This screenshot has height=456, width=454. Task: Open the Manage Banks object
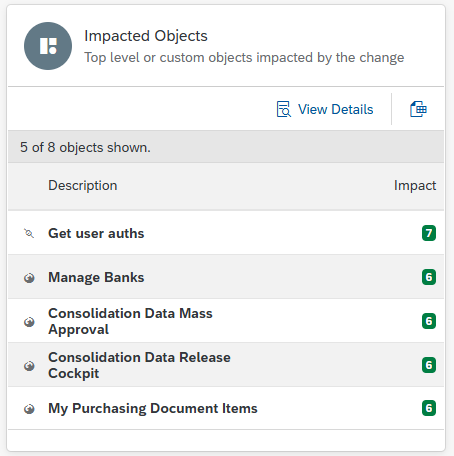pos(226,277)
